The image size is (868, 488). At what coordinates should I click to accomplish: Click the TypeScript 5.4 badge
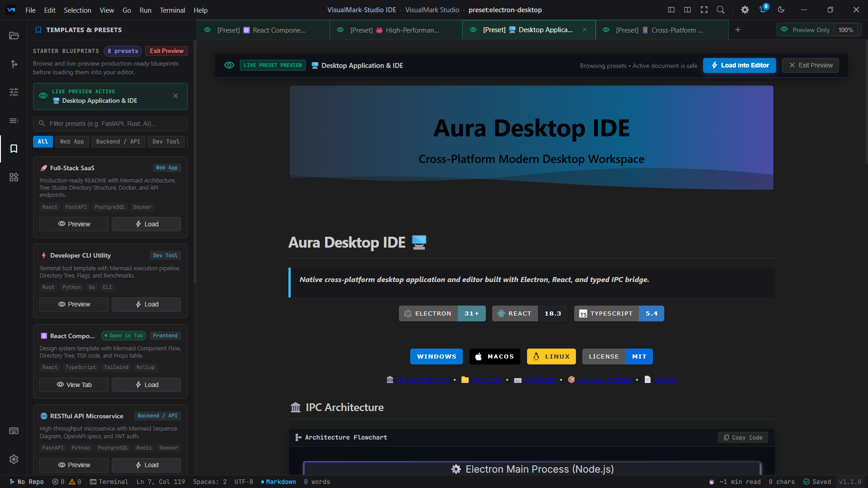pos(619,313)
